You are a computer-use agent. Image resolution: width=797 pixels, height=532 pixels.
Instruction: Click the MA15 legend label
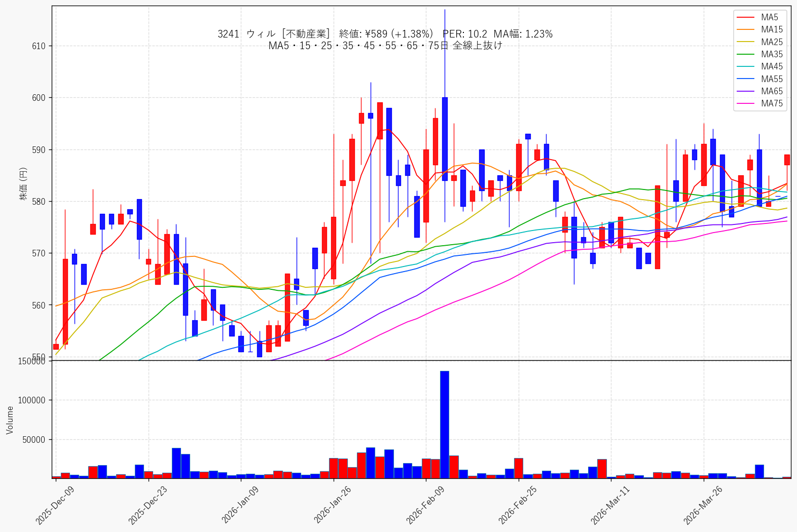[772, 29]
